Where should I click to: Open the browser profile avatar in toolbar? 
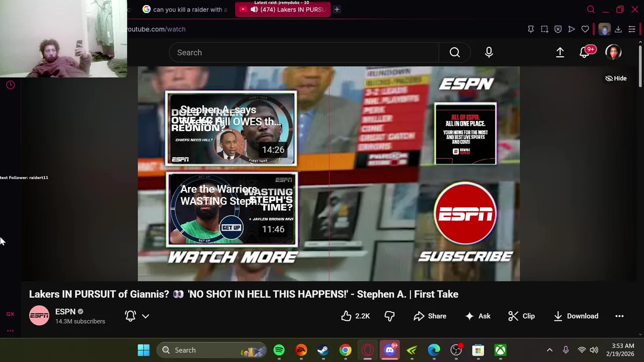[604, 29]
